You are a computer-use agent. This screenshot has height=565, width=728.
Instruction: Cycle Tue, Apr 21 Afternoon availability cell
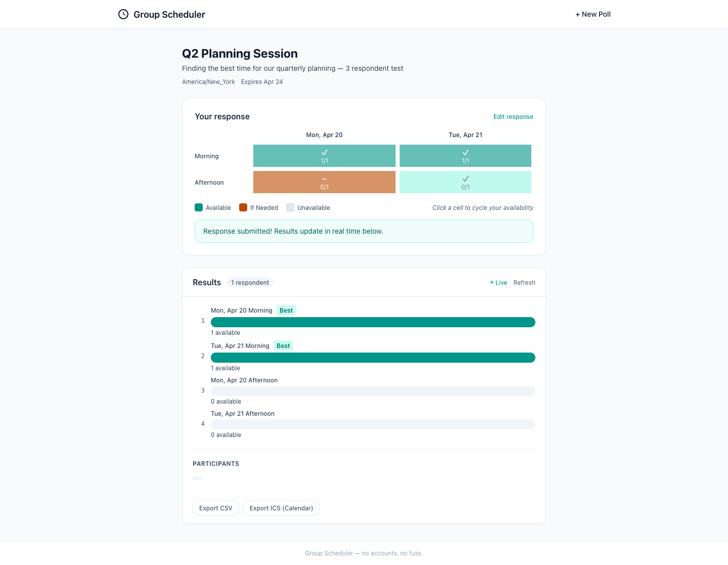tap(465, 182)
